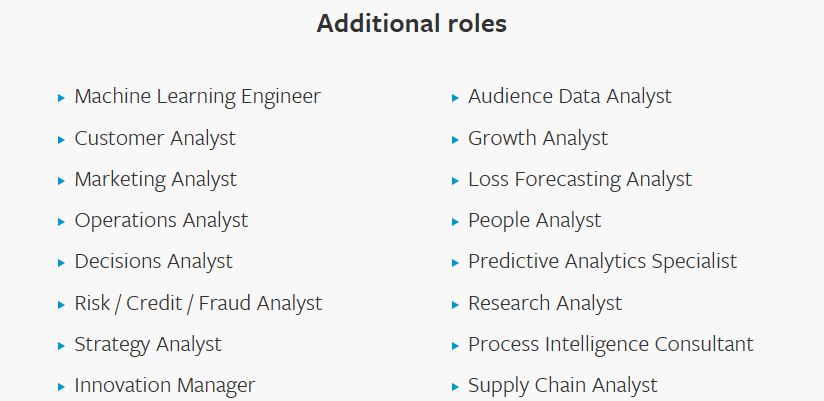
Task: Click the arrow bullet beside Supply Chain Analyst
Action: pyautogui.click(x=455, y=387)
